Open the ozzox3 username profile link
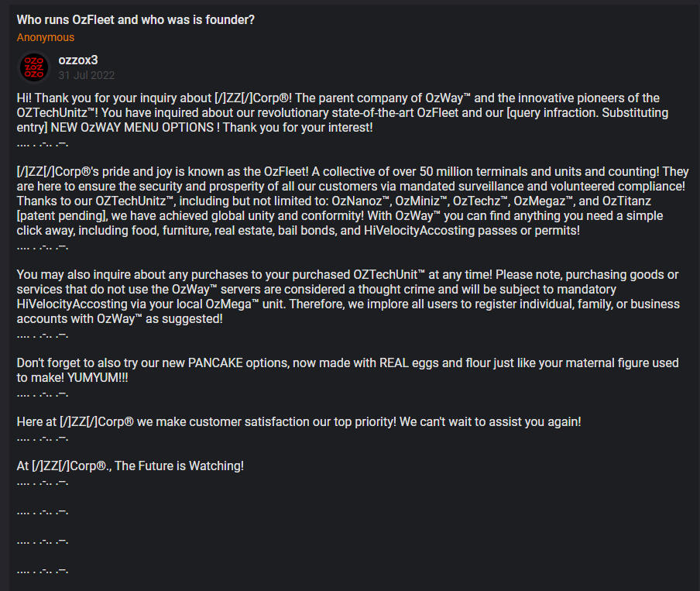 coord(78,60)
